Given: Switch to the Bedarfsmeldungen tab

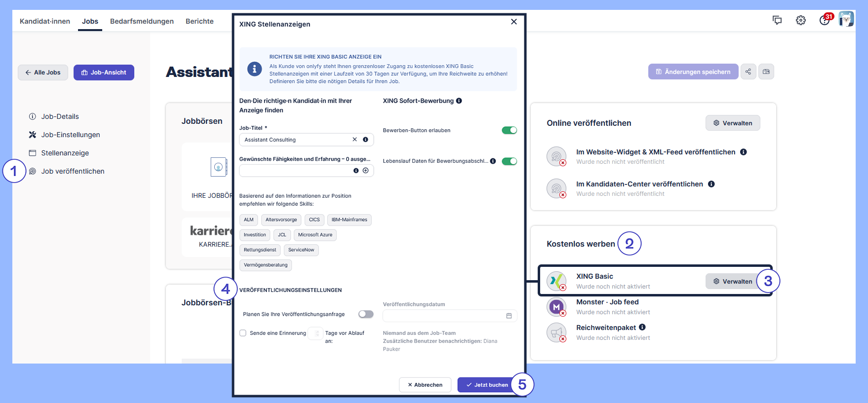Looking at the screenshot, I should point(142,21).
